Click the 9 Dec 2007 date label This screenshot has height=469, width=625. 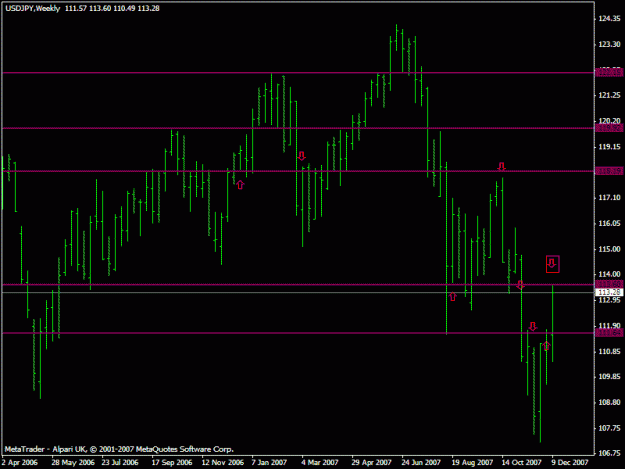[x=570, y=463]
